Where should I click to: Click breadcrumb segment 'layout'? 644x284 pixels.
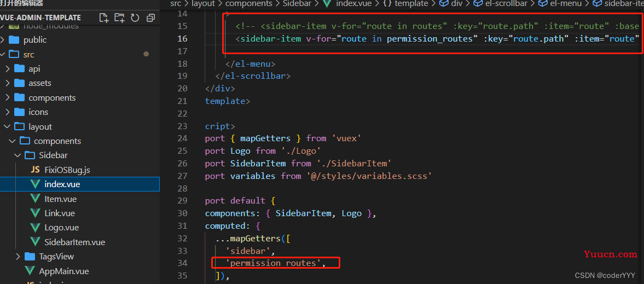coord(203,3)
